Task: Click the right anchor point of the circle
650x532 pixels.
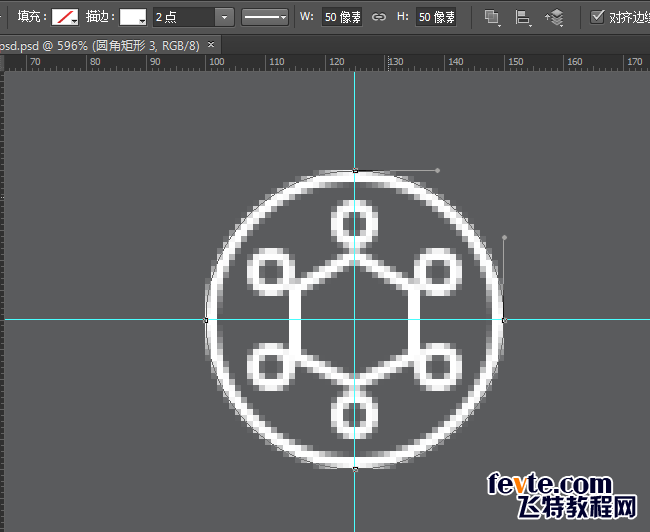Action: [504, 320]
